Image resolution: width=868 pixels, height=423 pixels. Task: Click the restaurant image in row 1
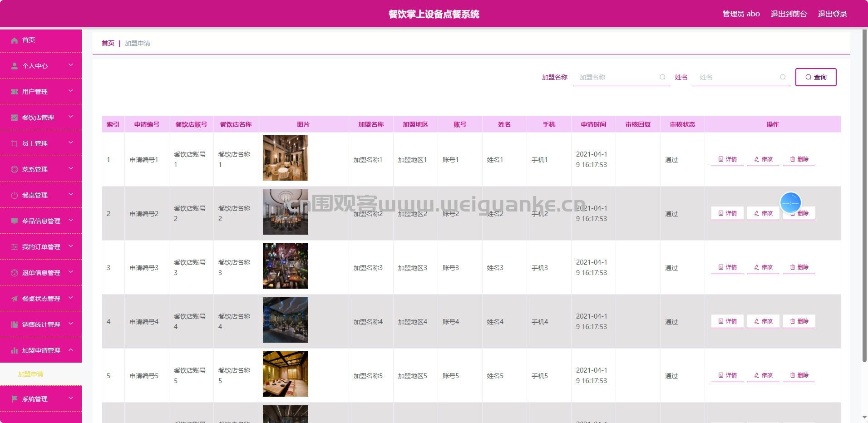point(286,158)
